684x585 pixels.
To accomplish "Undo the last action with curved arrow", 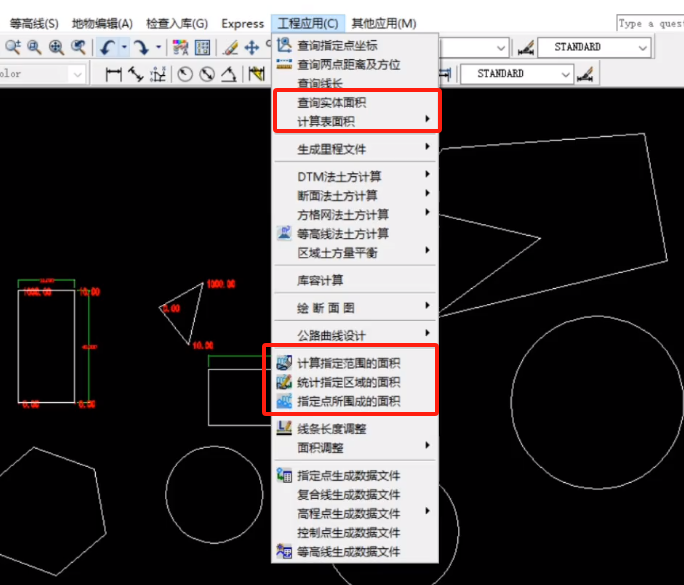I will [107, 47].
